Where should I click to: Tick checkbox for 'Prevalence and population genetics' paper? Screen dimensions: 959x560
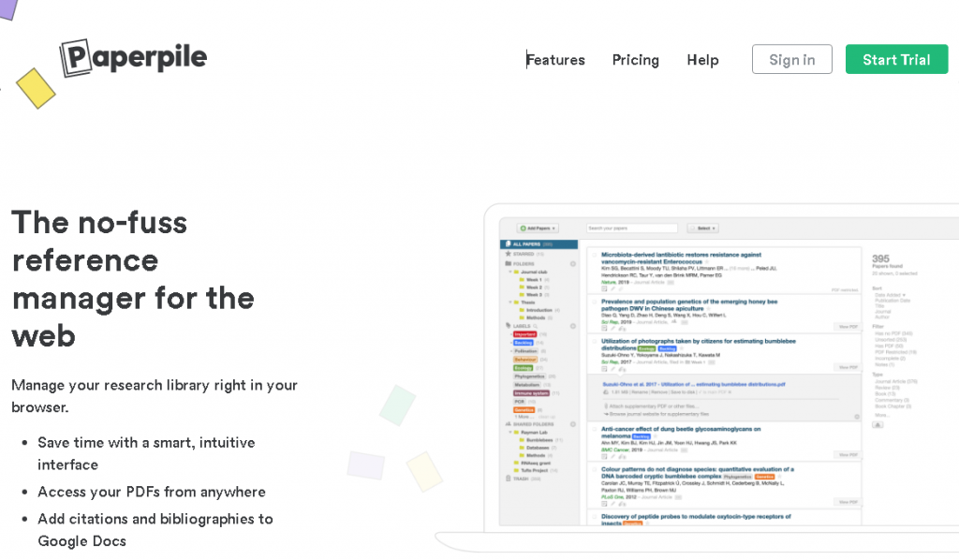coord(595,302)
